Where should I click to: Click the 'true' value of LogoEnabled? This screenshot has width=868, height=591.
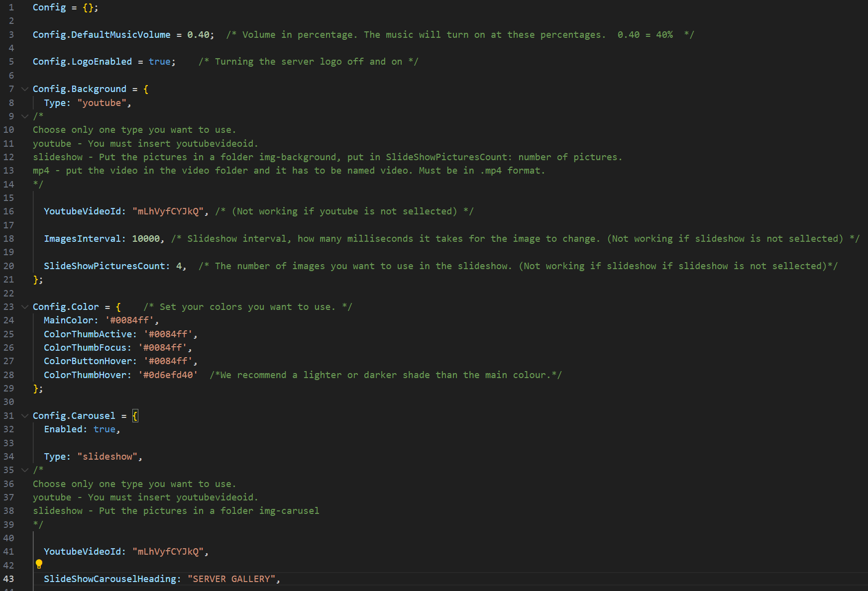tap(159, 61)
